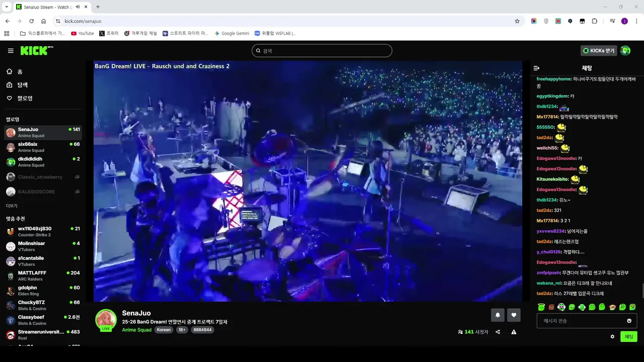644x362 pixels.
Task: Open Chrome profile J avatar
Action: pyautogui.click(x=624, y=21)
